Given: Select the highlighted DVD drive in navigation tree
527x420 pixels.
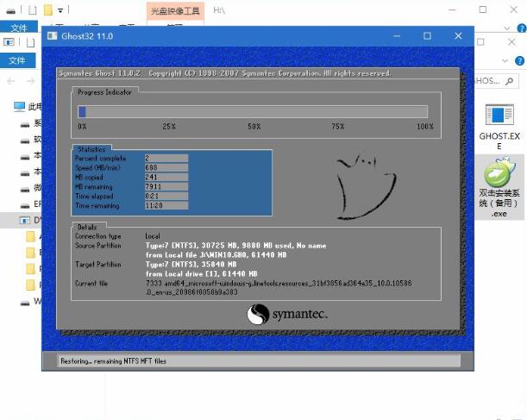Looking at the screenshot, I should tap(24, 221).
